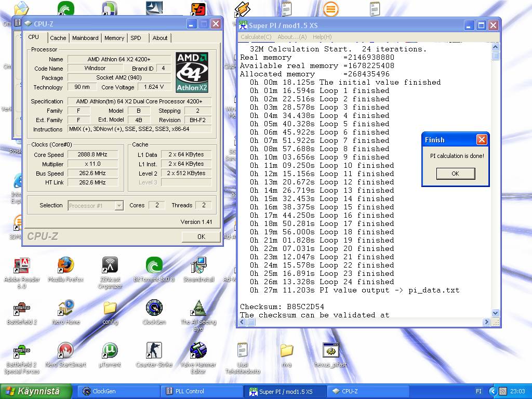
Task: Open the SPD tab in CPU-Z
Action: tap(136, 38)
